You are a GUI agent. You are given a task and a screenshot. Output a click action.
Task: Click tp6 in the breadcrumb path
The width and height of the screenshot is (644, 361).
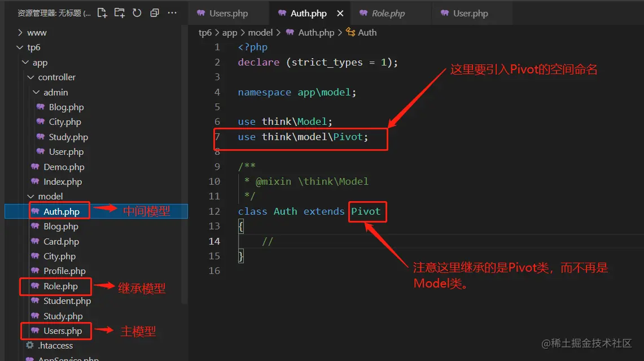pyautogui.click(x=205, y=32)
